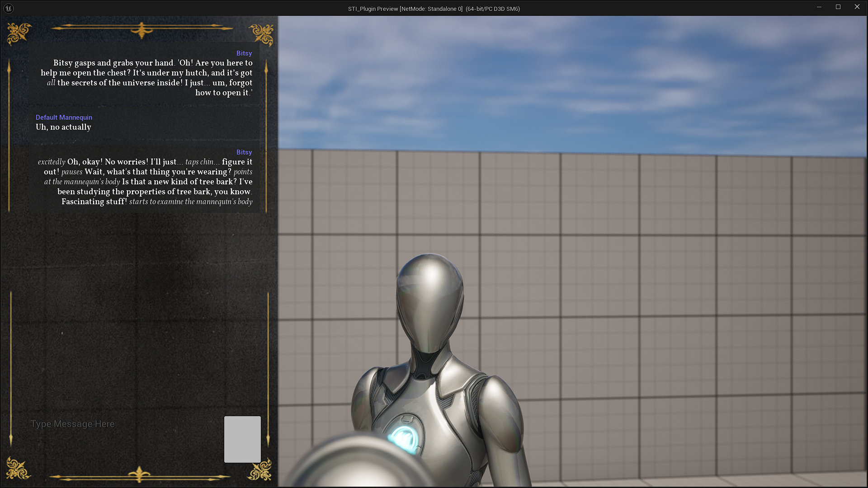Click the mannequin's glowing chest emblem
The width and height of the screenshot is (868, 488).
tap(404, 438)
